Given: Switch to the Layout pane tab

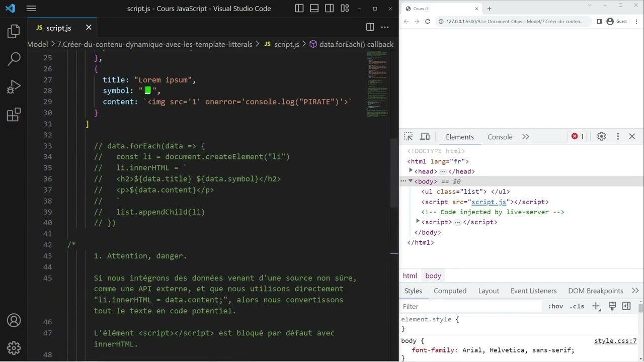Looking at the screenshot, I should tap(489, 291).
